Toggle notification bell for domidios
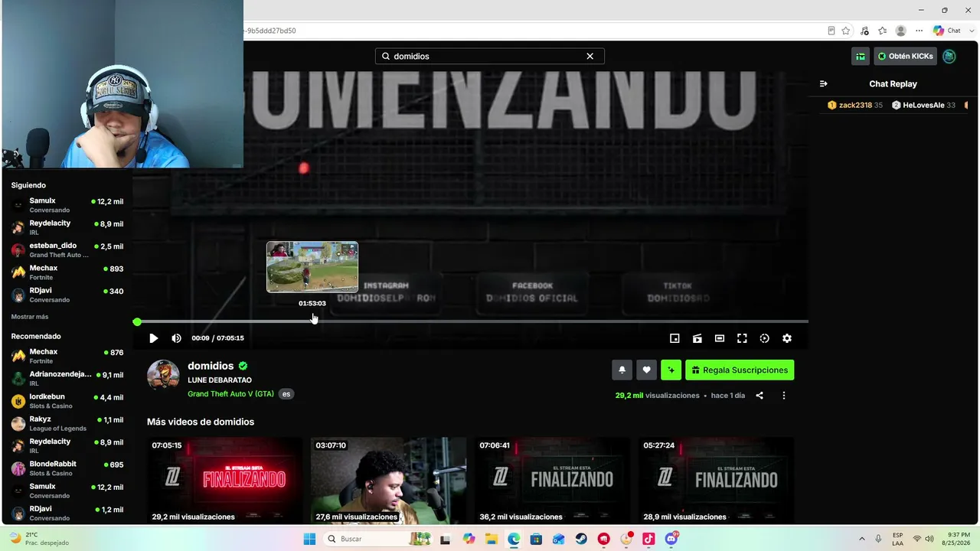Viewport: 980px width, 551px height. coord(622,370)
